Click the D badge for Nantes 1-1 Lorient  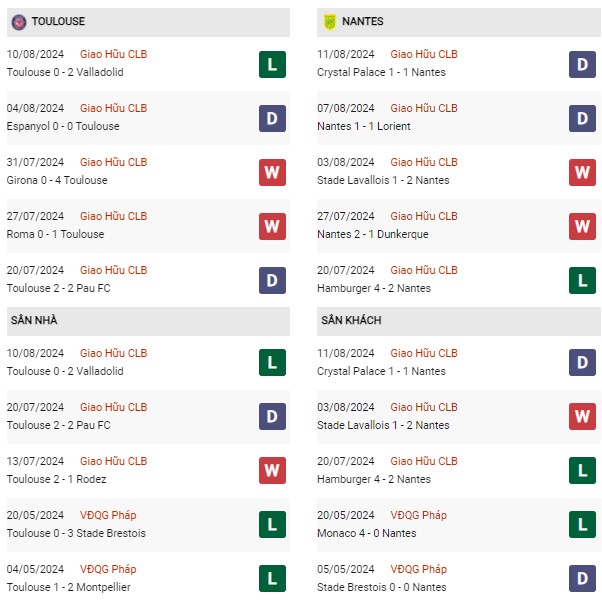(x=582, y=118)
